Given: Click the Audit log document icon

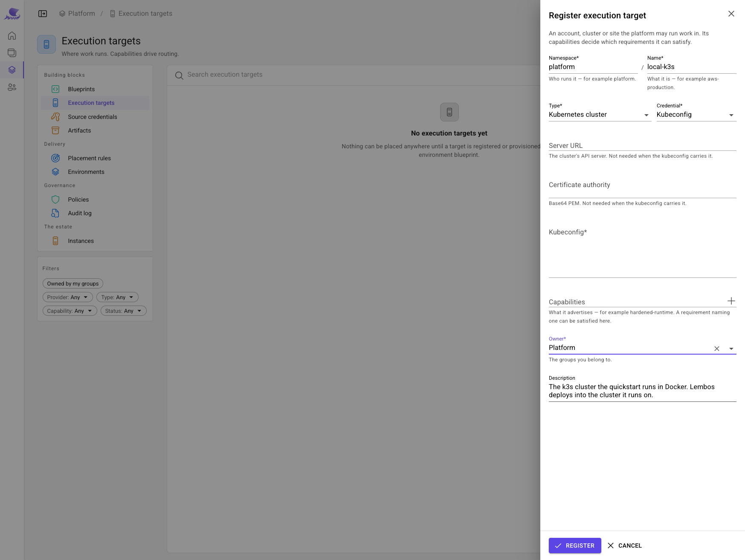Looking at the screenshot, I should click(55, 213).
